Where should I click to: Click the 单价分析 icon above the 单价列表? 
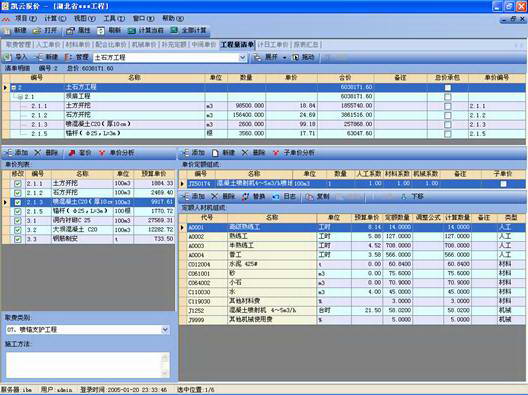tap(102, 153)
